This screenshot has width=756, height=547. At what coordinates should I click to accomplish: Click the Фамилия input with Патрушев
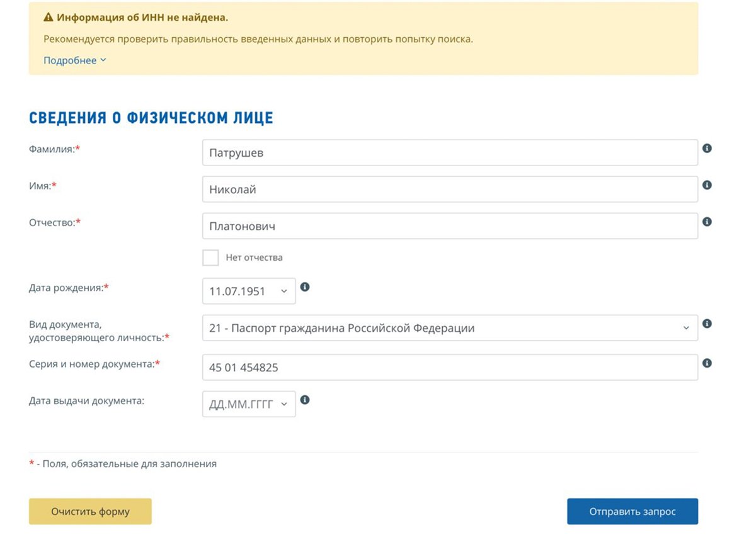tap(450, 153)
